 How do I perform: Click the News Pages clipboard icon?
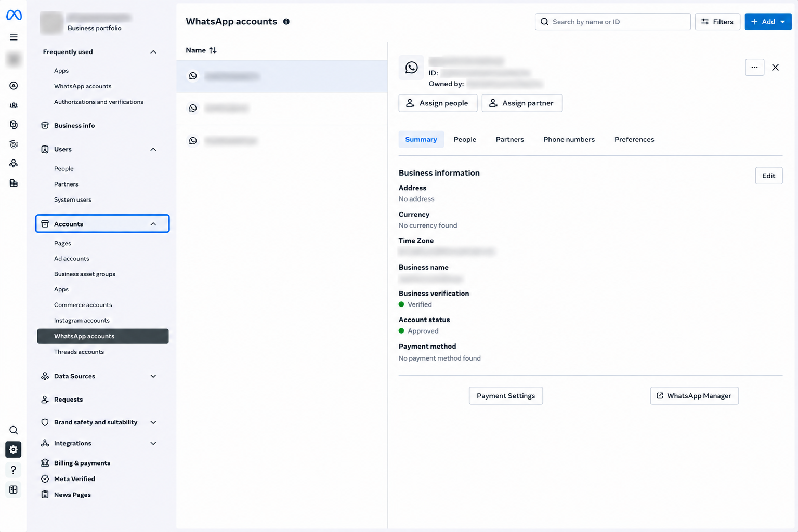(x=45, y=495)
